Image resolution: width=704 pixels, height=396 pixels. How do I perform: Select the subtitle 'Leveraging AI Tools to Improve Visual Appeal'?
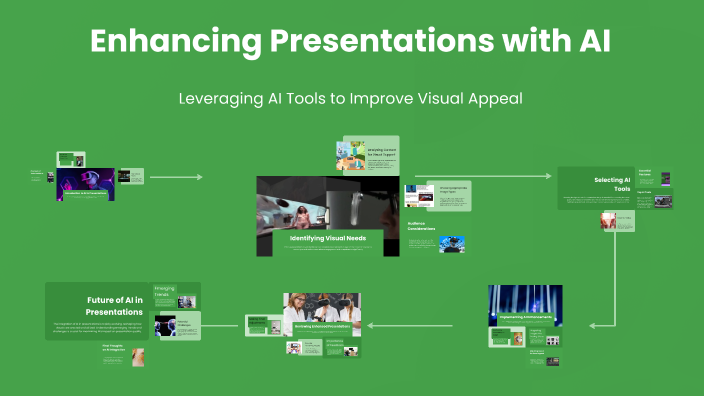pyautogui.click(x=350, y=99)
